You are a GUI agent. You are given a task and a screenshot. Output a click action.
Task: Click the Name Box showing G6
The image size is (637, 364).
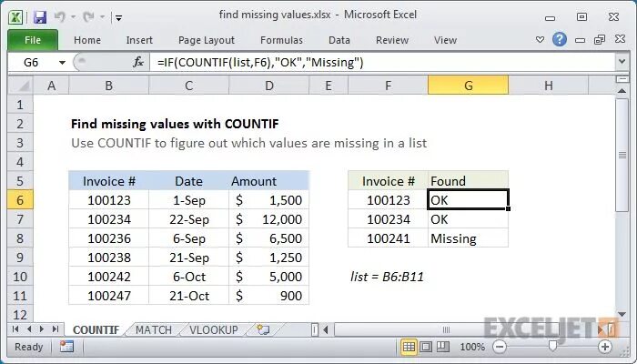[x=32, y=62]
